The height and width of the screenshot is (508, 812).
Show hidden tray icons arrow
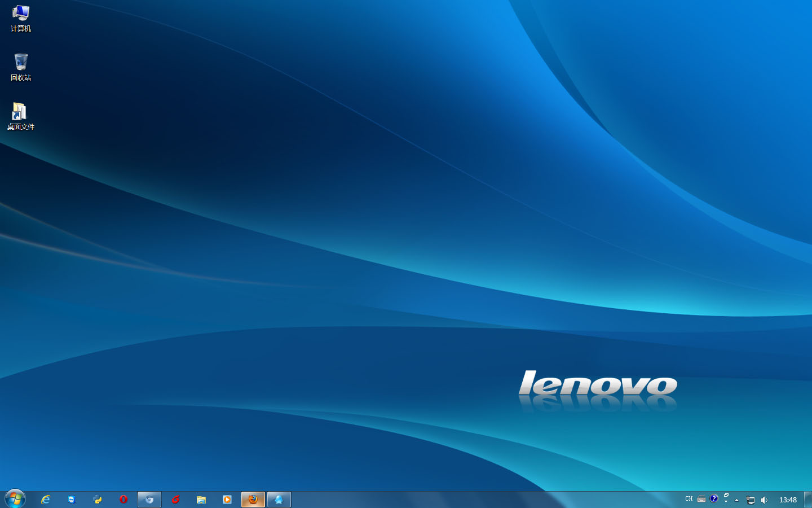coord(736,500)
